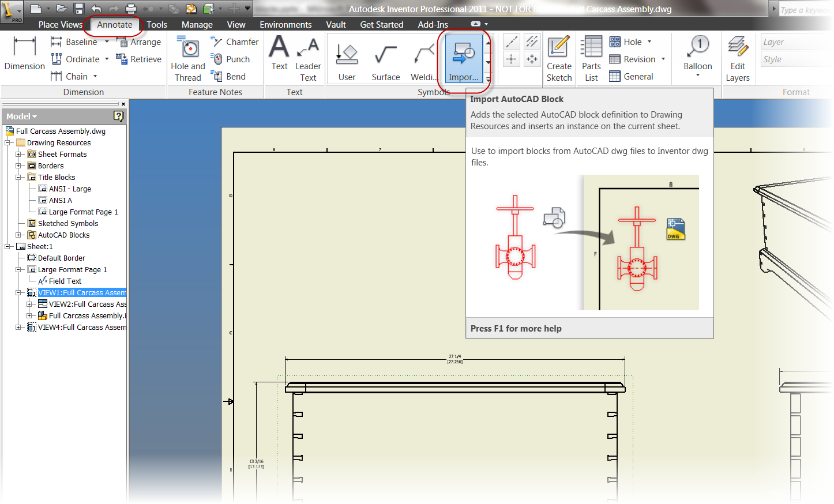
Task: Click Create Sketch tool
Action: coord(559,59)
